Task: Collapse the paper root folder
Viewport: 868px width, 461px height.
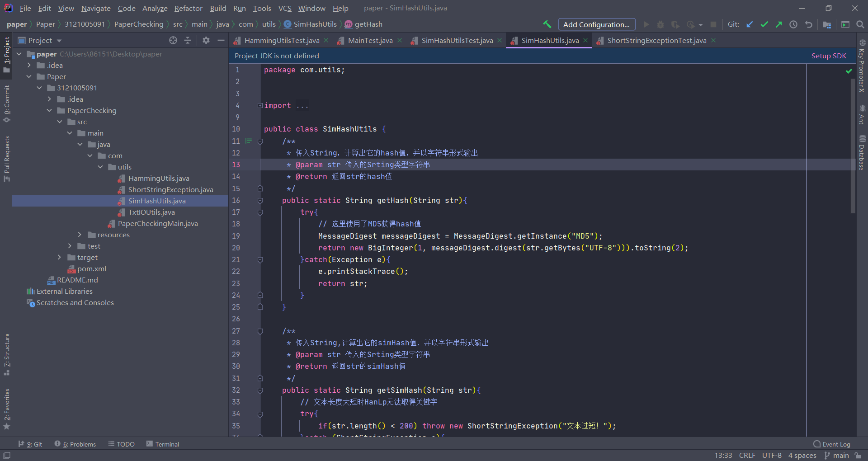Action: [19, 54]
